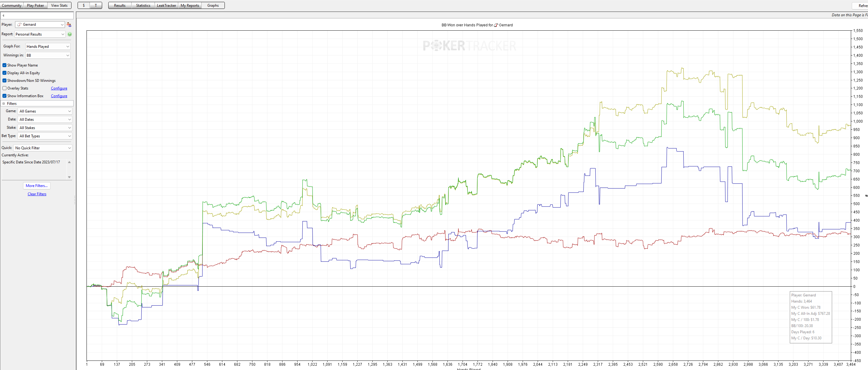Switch to the Statistics tab

[x=143, y=6]
